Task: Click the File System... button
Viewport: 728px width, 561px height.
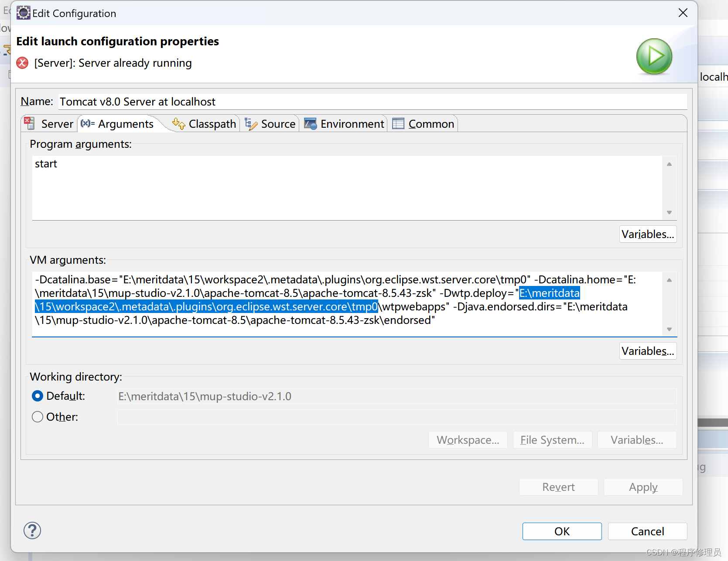Action: coord(552,440)
